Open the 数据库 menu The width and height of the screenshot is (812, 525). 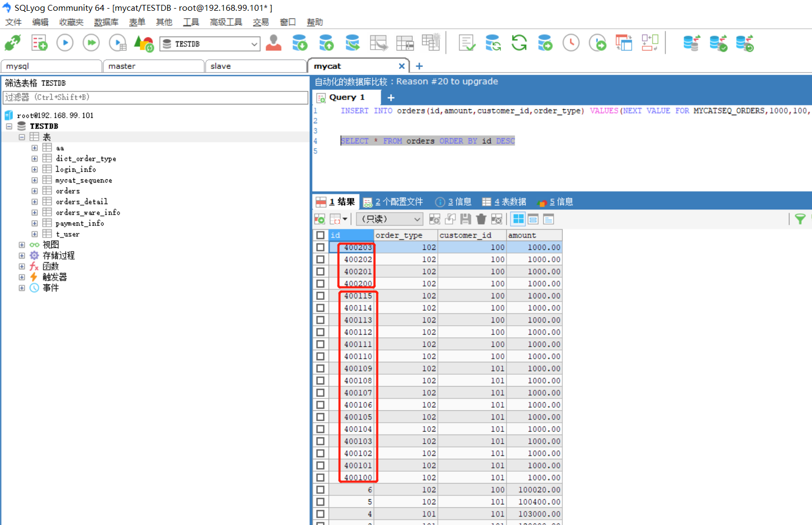[106, 22]
